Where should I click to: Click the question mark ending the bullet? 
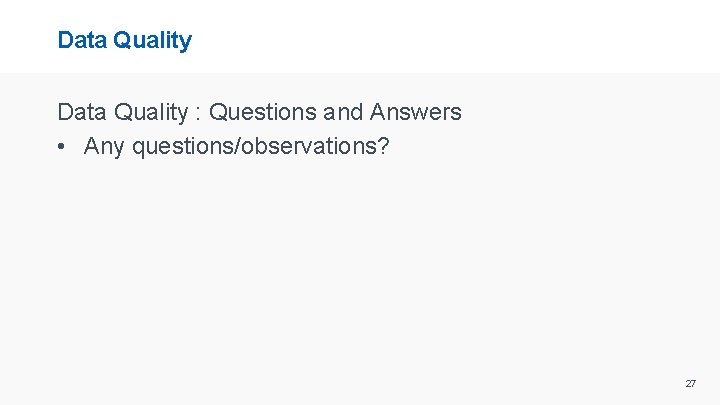pos(384,146)
